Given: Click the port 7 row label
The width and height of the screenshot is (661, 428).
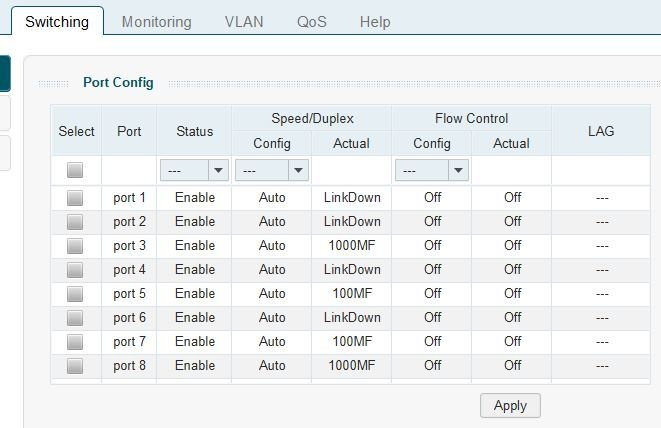Looking at the screenshot, I should click(129, 342).
